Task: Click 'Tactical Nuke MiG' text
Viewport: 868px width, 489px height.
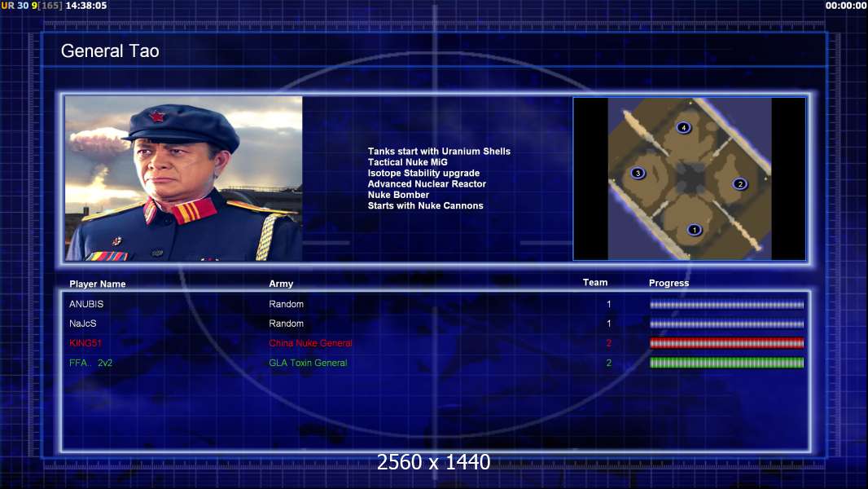Action: click(x=407, y=162)
